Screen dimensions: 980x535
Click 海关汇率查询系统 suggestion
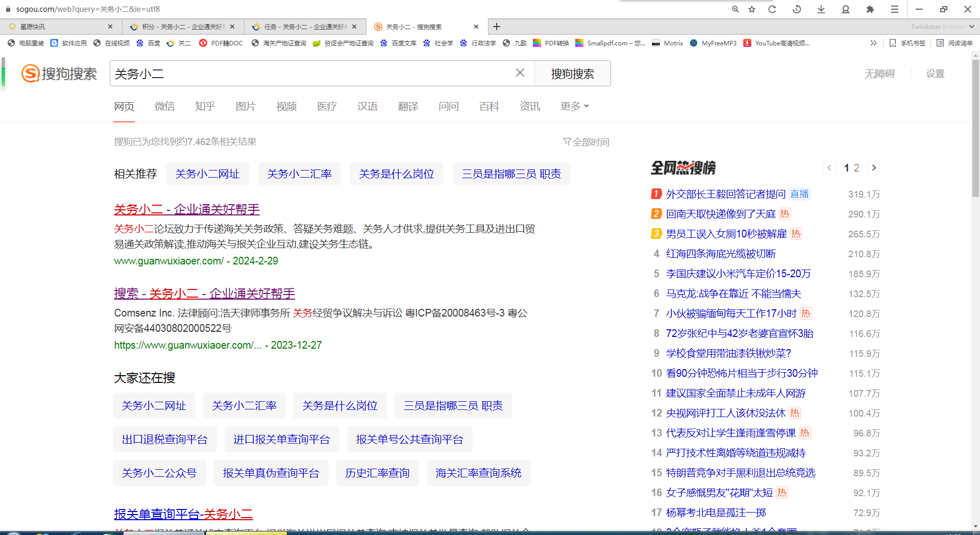478,473
